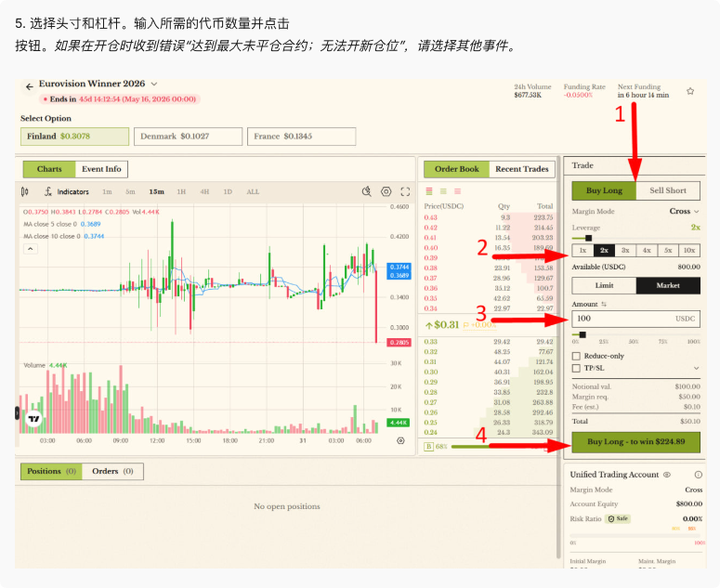The image size is (720, 588).
Task: Select the France option
Action: (302, 137)
